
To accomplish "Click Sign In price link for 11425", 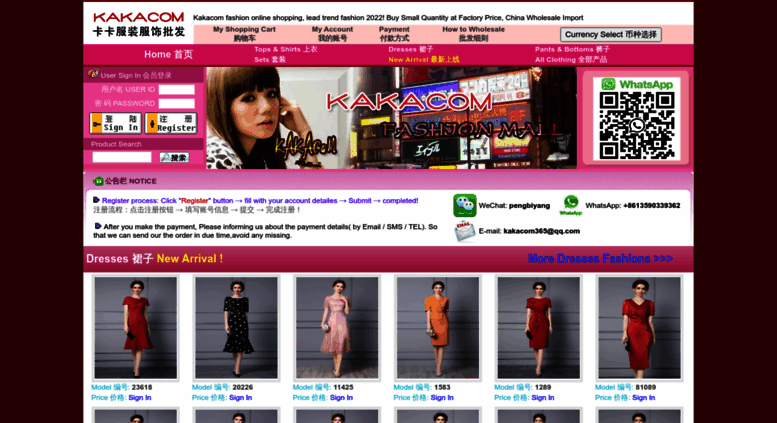I will (341, 398).
